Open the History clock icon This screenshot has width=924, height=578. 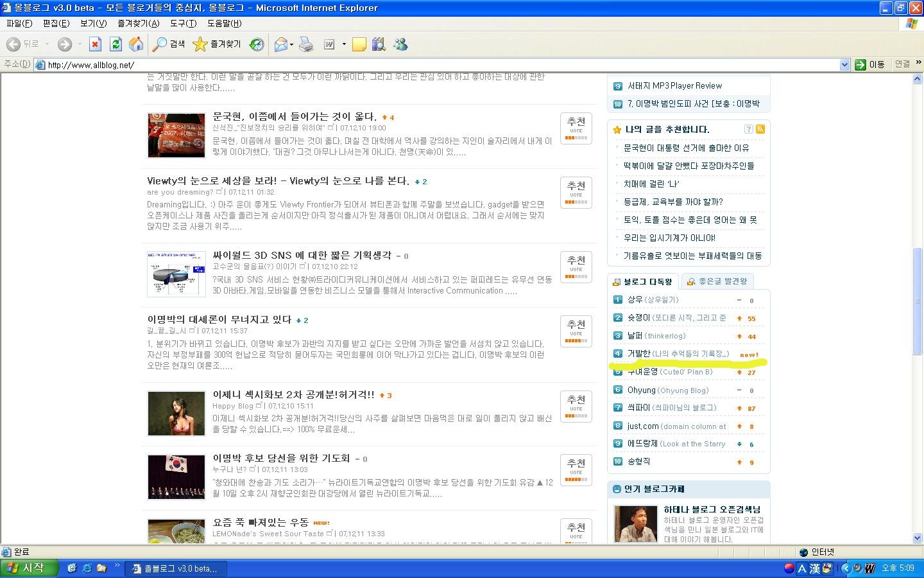(257, 44)
